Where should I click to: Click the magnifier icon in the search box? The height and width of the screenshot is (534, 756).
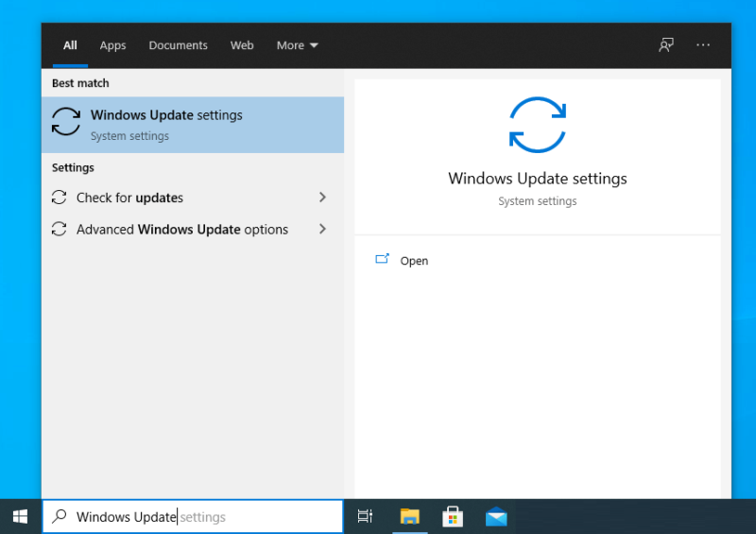[x=60, y=516]
